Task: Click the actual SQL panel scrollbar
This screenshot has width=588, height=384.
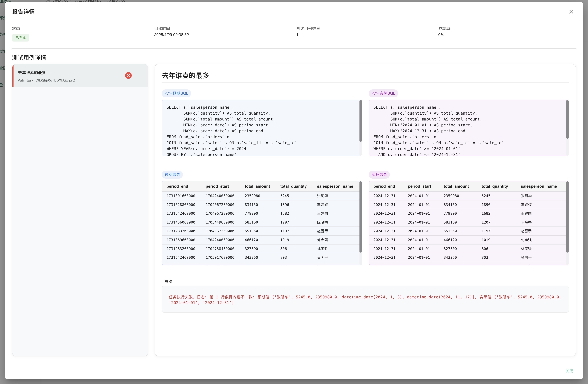Action: click(x=567, y=120)
